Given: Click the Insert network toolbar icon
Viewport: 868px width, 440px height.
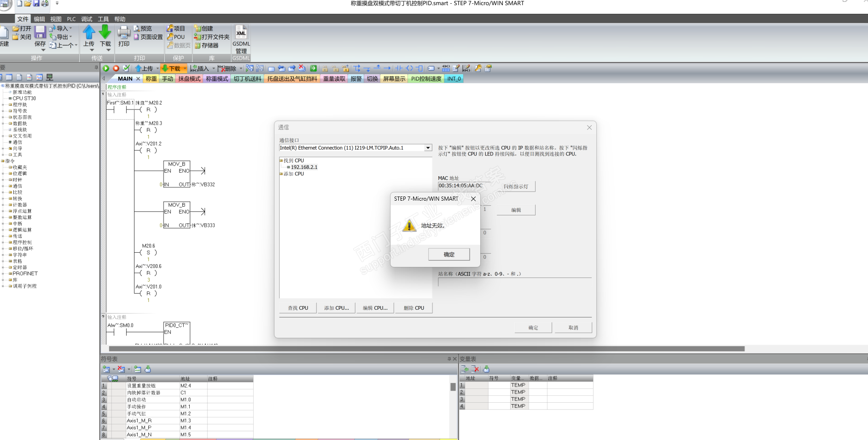Looking at the screenshot, I should point(194,69).
